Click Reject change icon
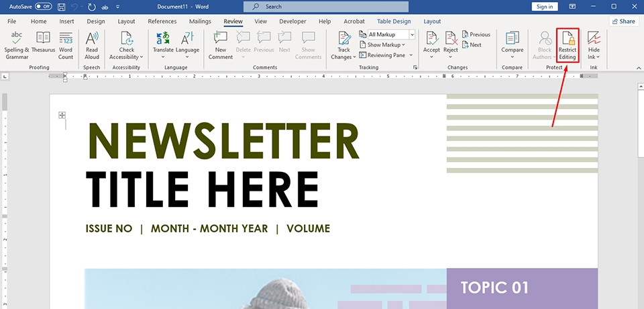 tap(451, 38)
